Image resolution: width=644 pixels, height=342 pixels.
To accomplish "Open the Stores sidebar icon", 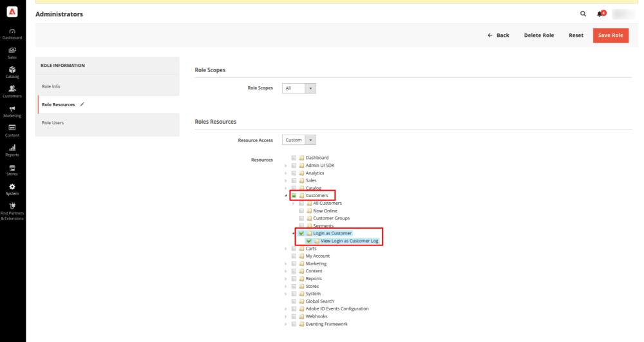I will (x=13, y=168).
